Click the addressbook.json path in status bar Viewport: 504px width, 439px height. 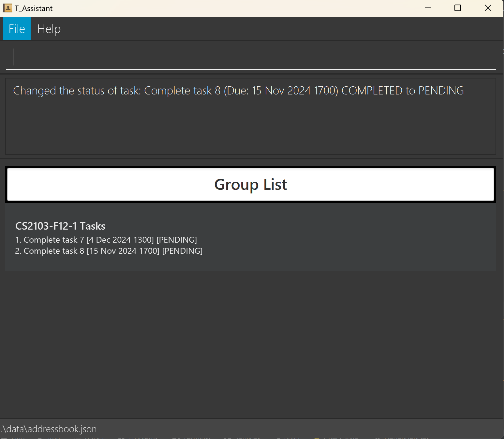pyautogui.click(x=49, y=429)
